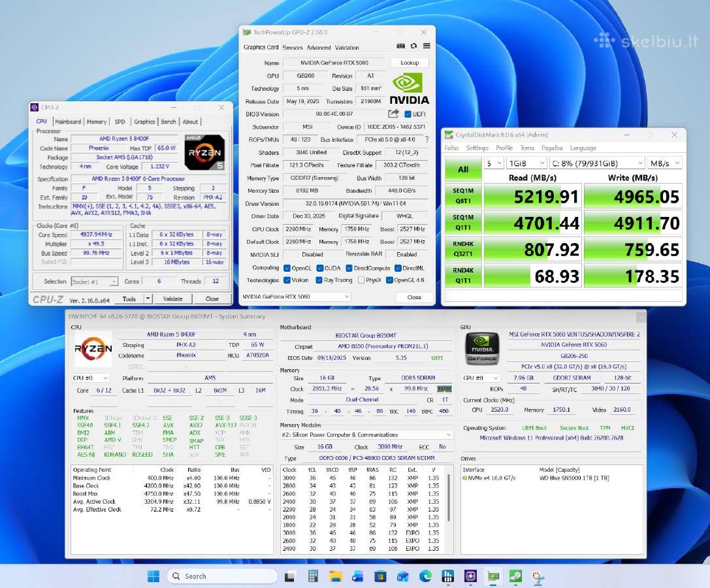Enable the PhysX checkbox

click(361, 280)
